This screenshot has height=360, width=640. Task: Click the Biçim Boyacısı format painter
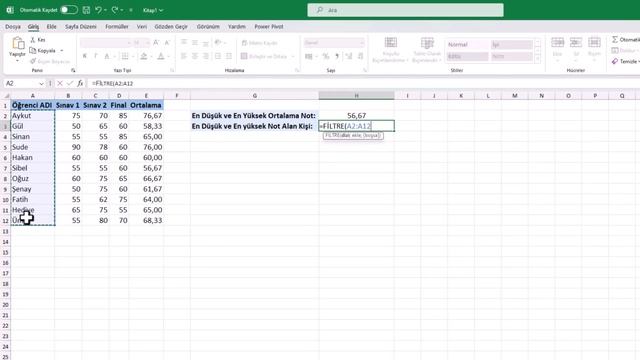[x=50, y=61]
